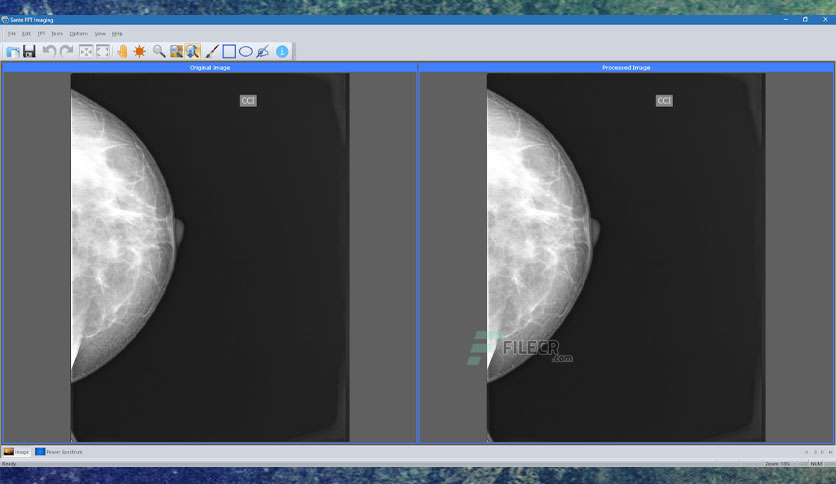Click the Original Image panel header
The image size is (836, 484).
click(210, 68)
